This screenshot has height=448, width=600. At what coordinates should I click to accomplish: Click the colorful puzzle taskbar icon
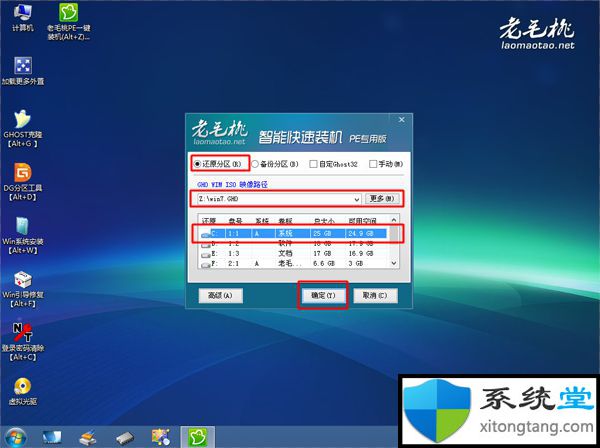click(161, 437)
